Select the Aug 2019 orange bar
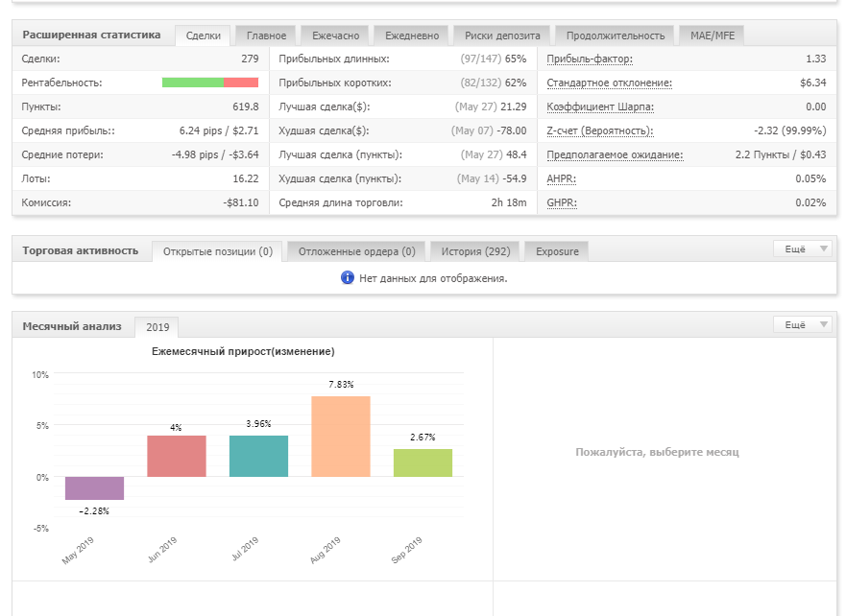Image resolution: width=846 pixels, height=616 pixels. (x=341, y=437)
